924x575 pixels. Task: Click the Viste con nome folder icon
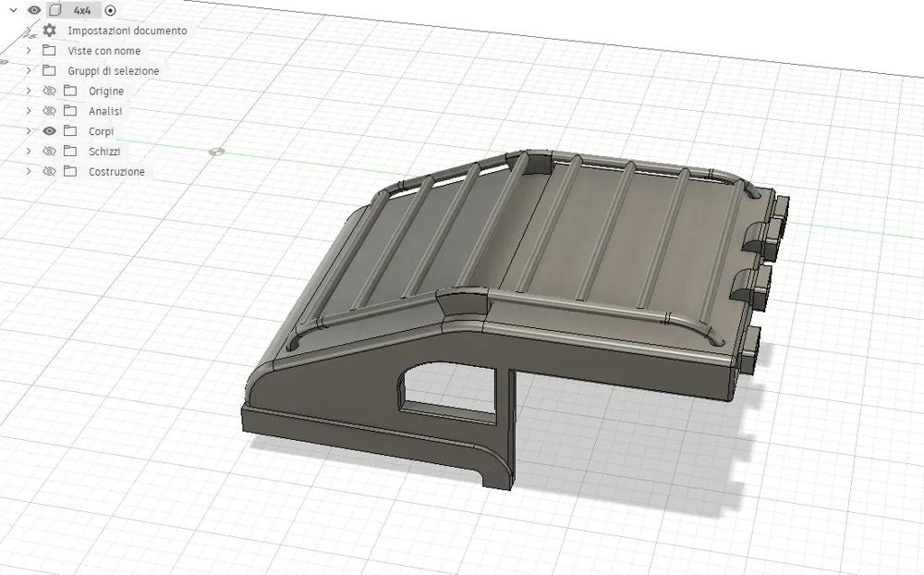tap(49, 51)
